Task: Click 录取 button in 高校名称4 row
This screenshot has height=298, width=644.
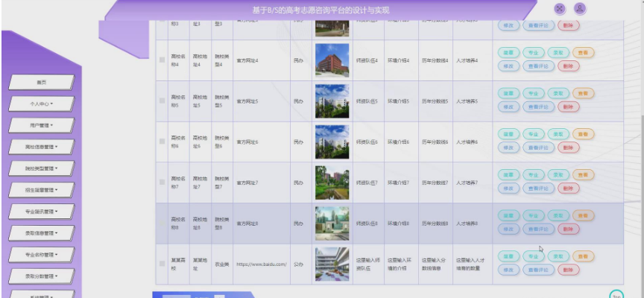Action: pyautogui.click(x=558, y=53)
